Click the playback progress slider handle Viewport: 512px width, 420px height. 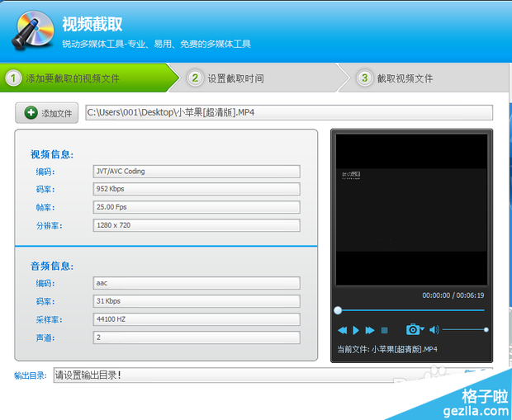(338, 310)
